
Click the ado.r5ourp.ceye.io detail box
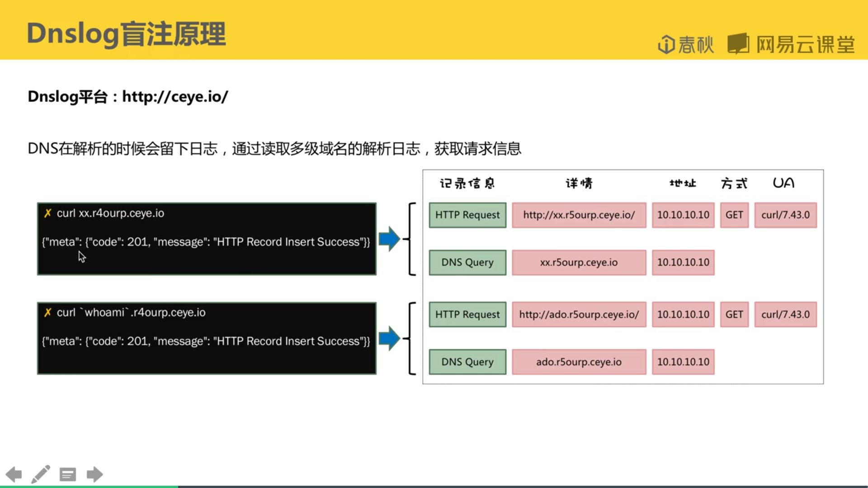(579, 362)
